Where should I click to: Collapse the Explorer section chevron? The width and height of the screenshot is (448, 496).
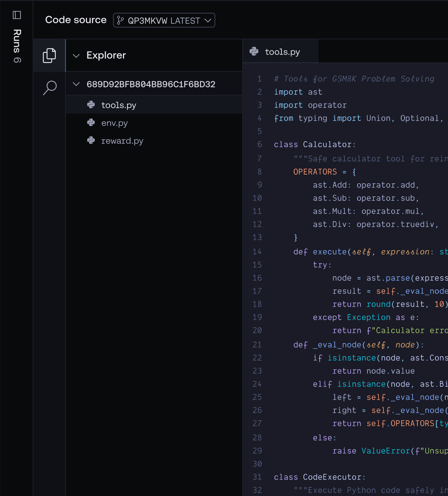[76, 56]
